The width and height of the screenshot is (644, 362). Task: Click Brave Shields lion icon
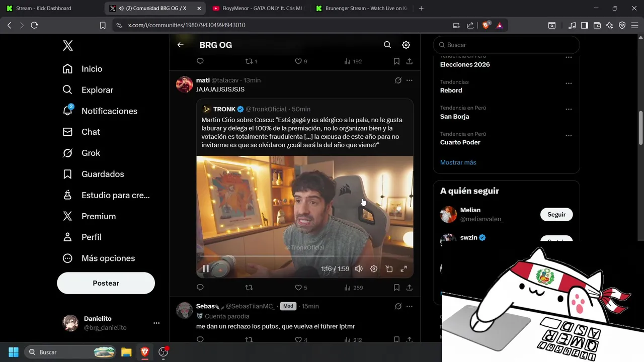(486, 25)
